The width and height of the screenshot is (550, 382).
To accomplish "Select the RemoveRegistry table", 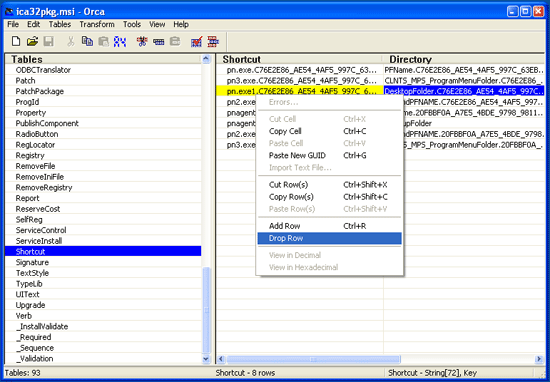I will [103, 188].
